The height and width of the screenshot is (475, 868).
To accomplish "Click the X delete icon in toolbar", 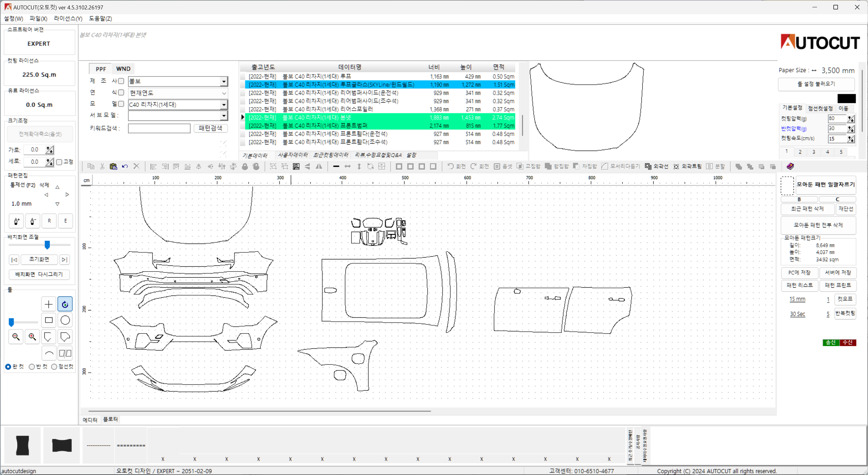I will (136, 166).
